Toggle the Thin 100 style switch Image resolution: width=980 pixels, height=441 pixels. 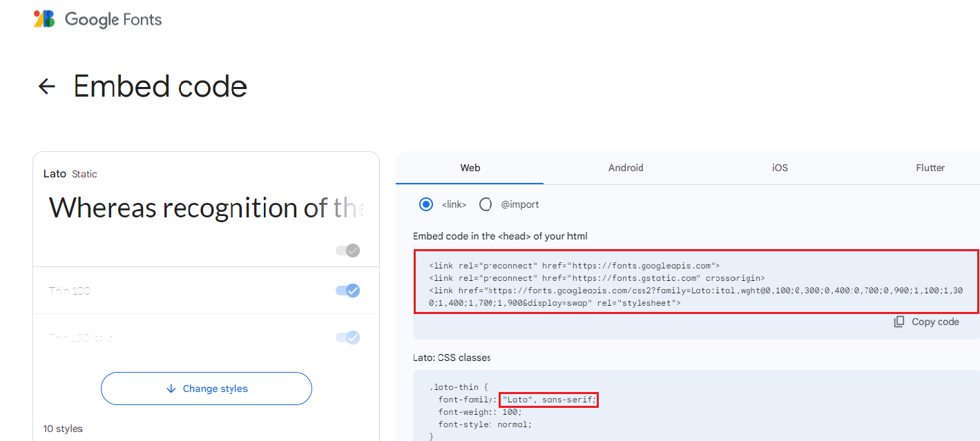(x=348, y=291)
